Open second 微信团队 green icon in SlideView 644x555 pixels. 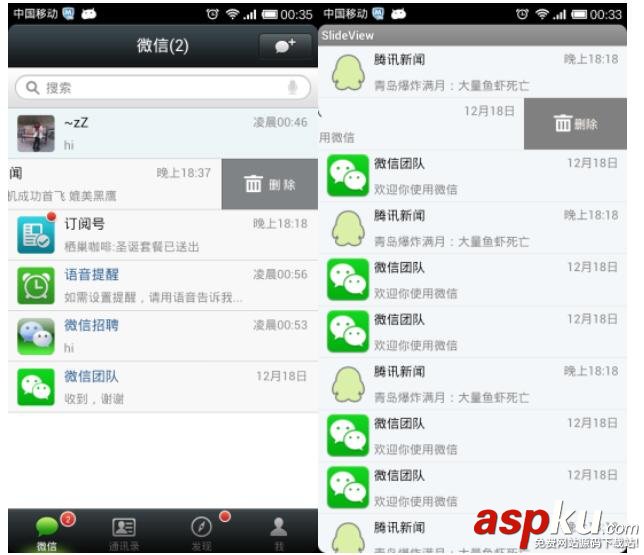(348, 280)
